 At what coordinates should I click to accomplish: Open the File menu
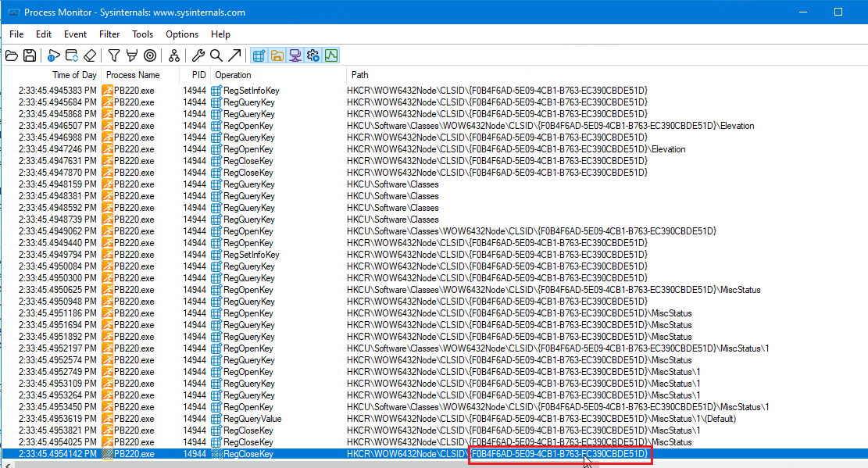tap(16, 34)
